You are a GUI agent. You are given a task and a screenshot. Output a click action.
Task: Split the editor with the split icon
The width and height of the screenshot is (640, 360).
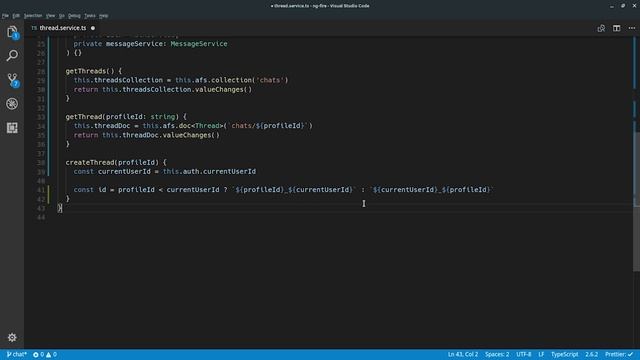[616, 28]
